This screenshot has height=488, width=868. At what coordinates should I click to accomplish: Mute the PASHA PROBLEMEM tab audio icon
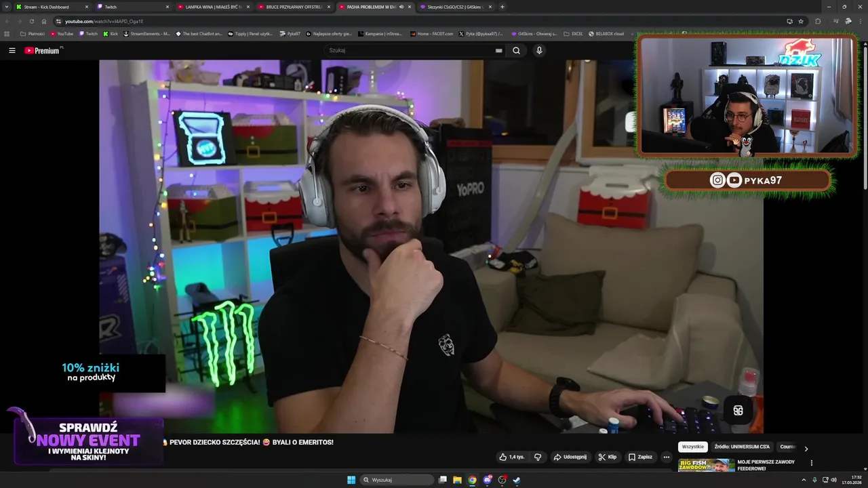(401, 7)
